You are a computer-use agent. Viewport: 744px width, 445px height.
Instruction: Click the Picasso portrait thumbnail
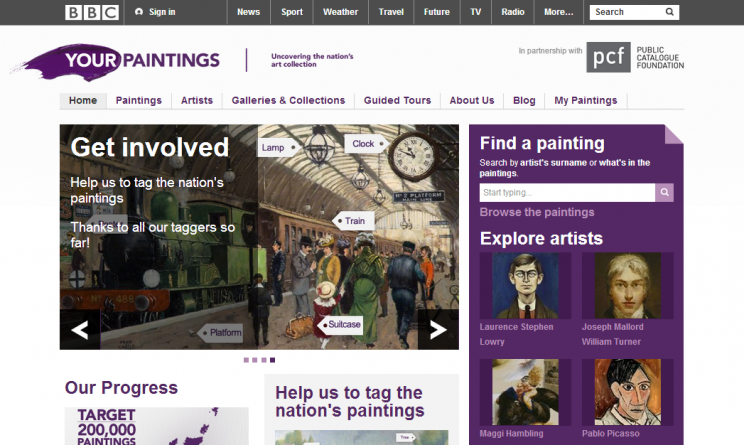click(x=628, y=392)
